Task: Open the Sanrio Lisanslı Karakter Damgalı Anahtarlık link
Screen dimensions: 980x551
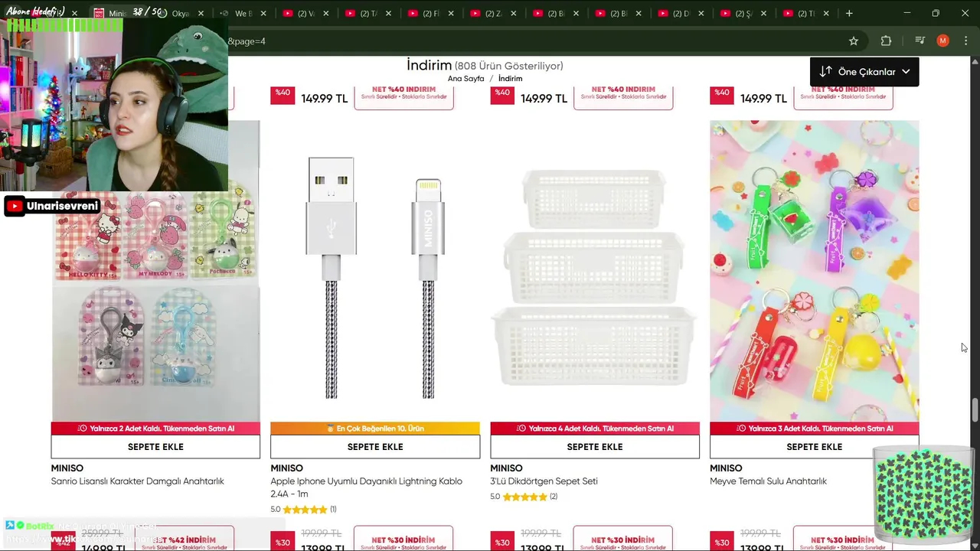Action: (x=138, y=481)
